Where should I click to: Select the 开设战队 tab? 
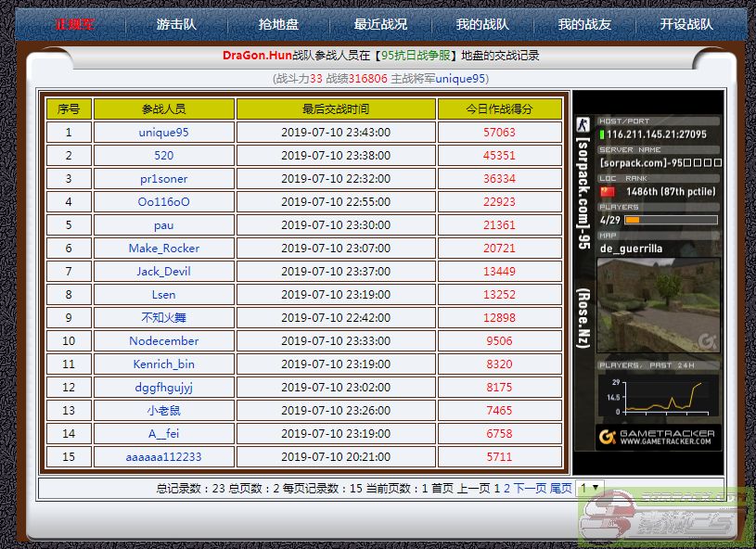[686, 24]
